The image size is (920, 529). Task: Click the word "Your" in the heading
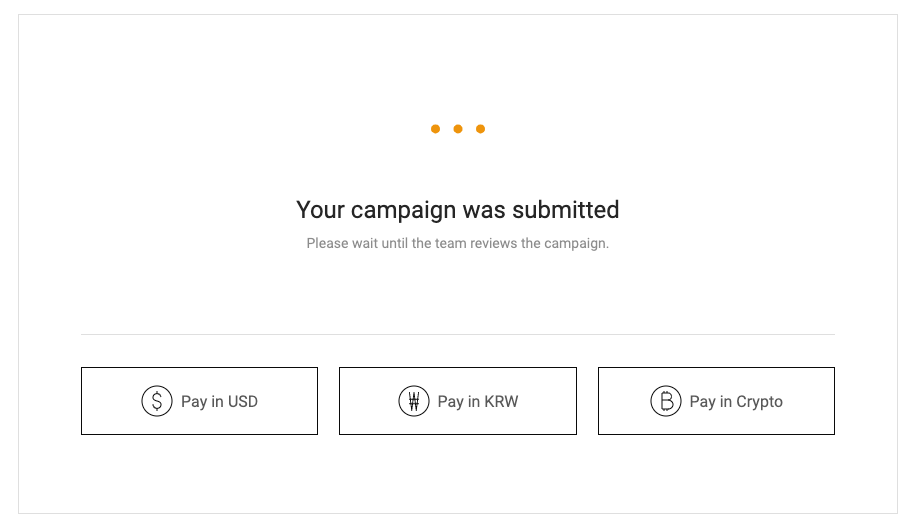pos(319,210)
